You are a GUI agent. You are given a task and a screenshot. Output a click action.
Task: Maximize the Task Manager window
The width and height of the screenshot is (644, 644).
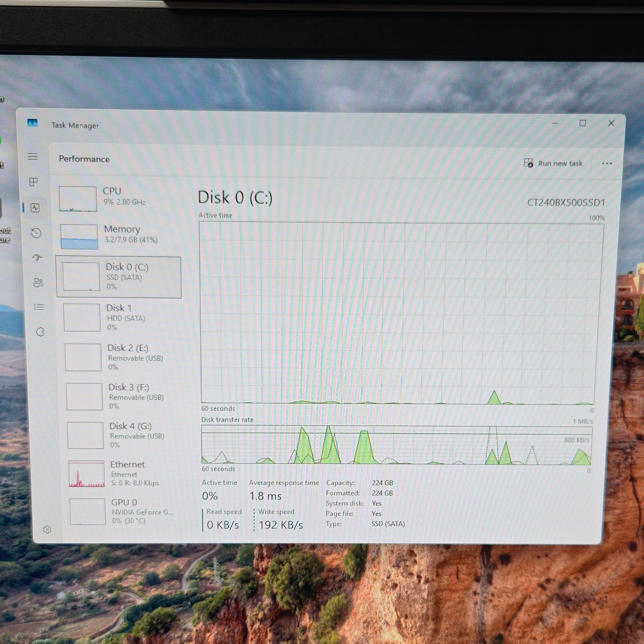[582, 123]
